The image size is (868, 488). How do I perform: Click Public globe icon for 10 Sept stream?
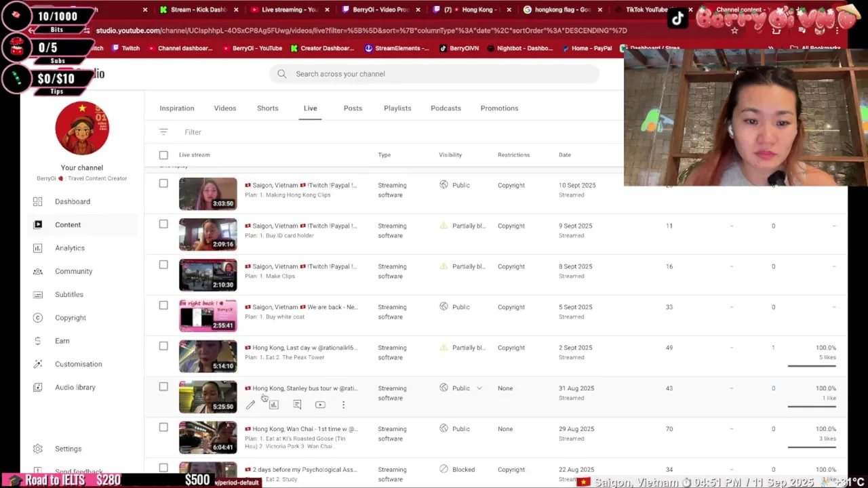(x=443, y=184)
